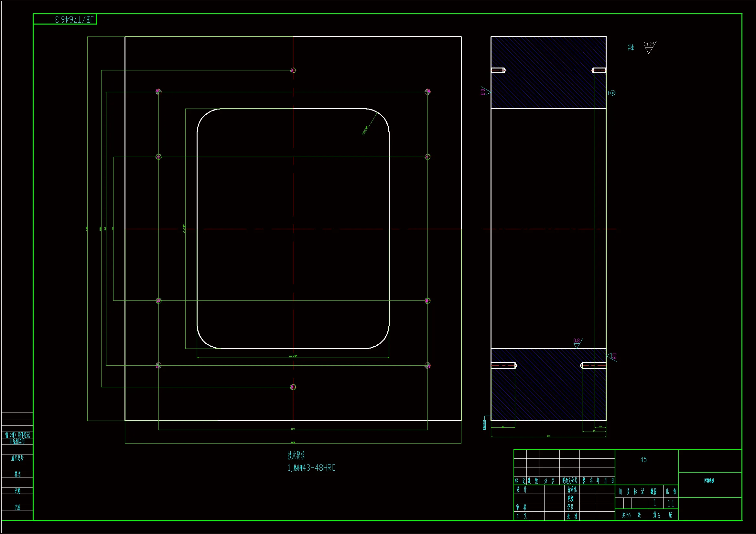Click the top-left corner hole marker
This screenshot has width=756, height=534.
158,92
